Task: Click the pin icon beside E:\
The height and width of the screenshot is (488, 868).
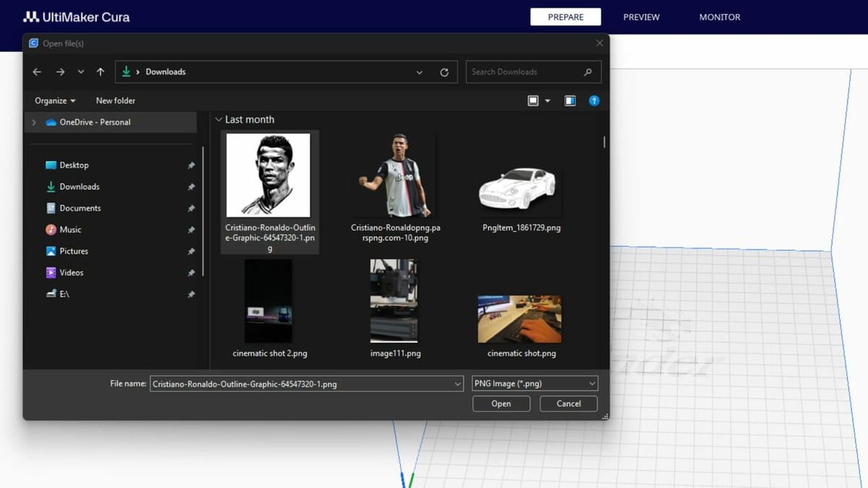Action: (x=191, y=295)
